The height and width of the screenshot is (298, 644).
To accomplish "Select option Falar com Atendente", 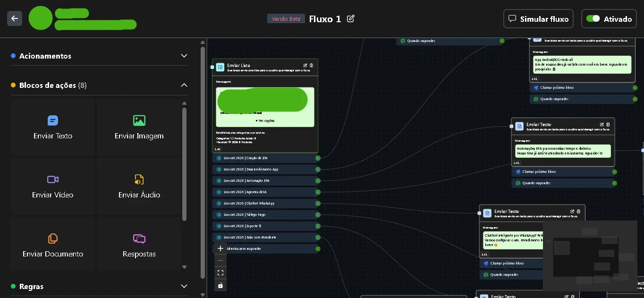I will coord(266,238).
